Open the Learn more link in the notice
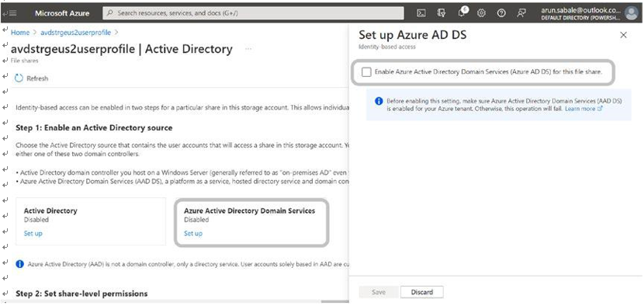The image size is (644, 306). [x=583, y=109]
